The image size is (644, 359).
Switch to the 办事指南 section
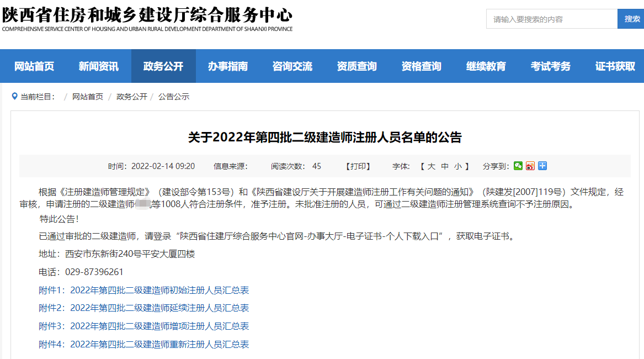228,66
